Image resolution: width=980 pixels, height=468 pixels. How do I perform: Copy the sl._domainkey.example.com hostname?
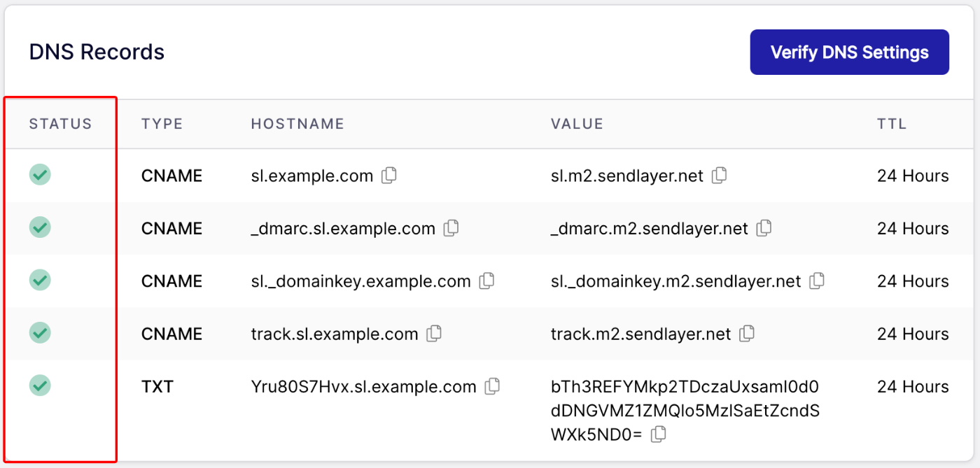point(487,281)
